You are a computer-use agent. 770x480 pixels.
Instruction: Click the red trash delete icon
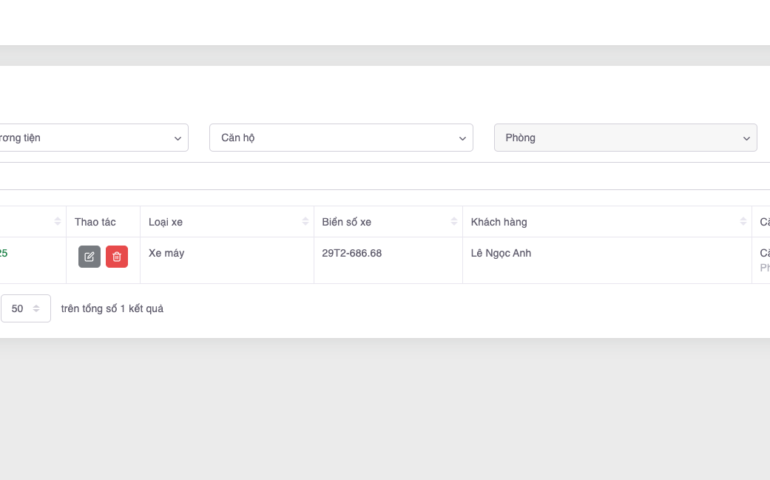[x=117, y=257]
